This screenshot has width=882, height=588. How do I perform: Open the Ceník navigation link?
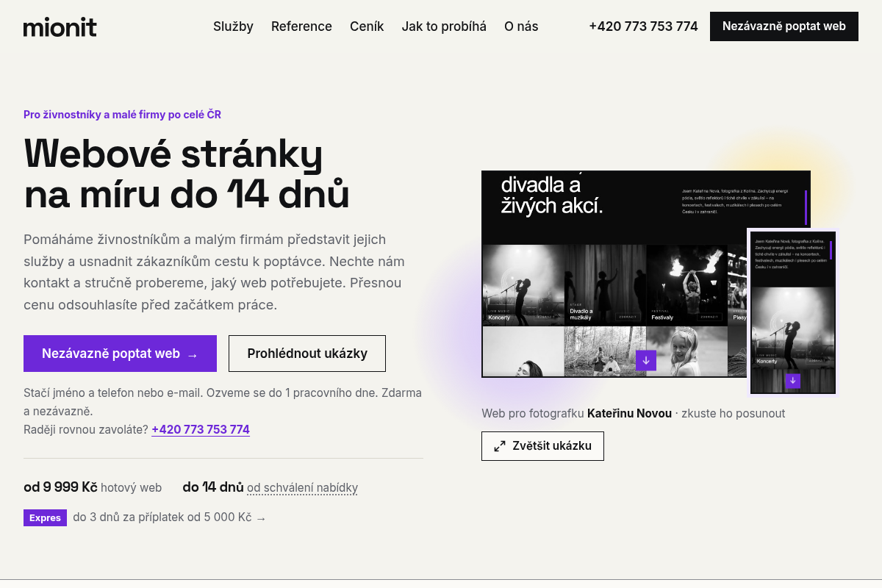pyautogui.click(x=367, y=26)
